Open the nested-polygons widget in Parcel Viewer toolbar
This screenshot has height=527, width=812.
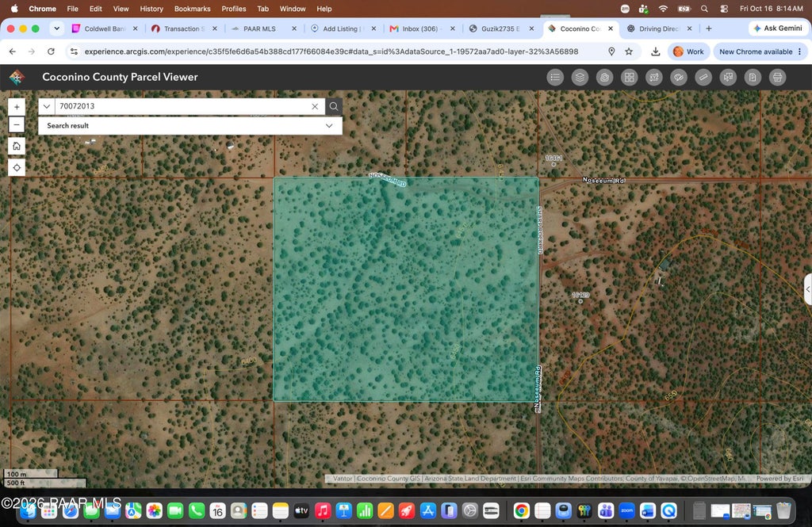(604, 77)
